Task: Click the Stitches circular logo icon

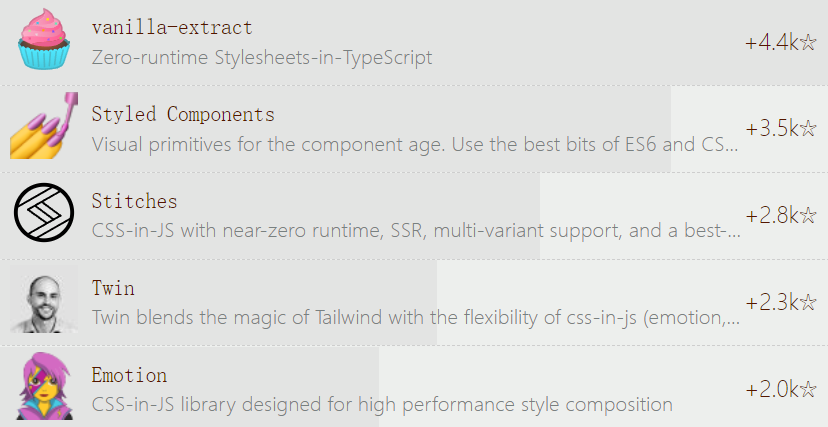Action: pyautogui.click(x=45, y=213)
